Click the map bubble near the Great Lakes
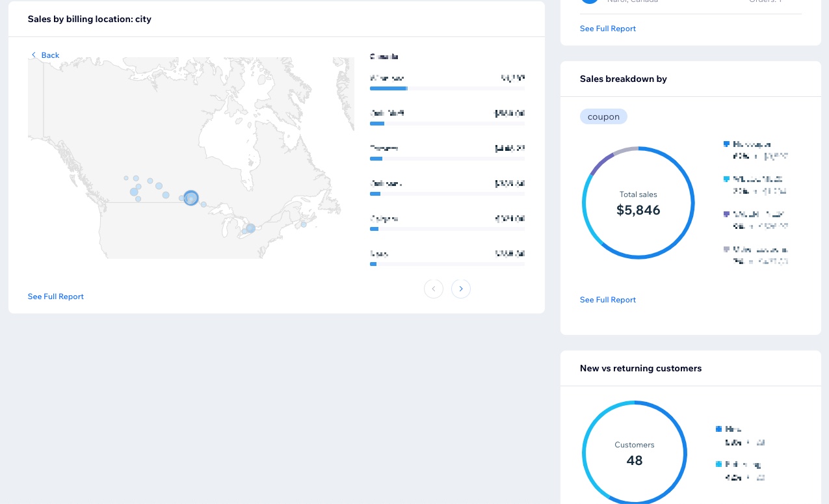This screenshot has height=504, width=829. click(250, 228)
